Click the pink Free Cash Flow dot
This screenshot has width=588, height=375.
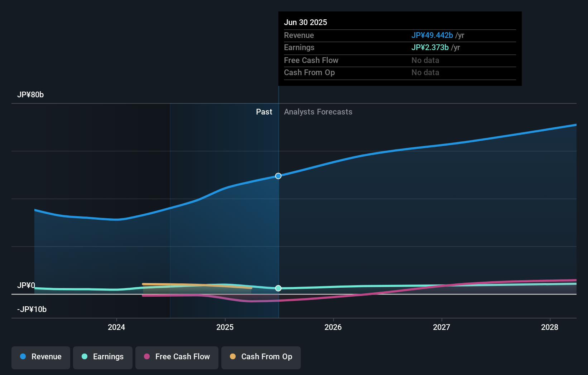pyautogui.click(x=147, y=356)
